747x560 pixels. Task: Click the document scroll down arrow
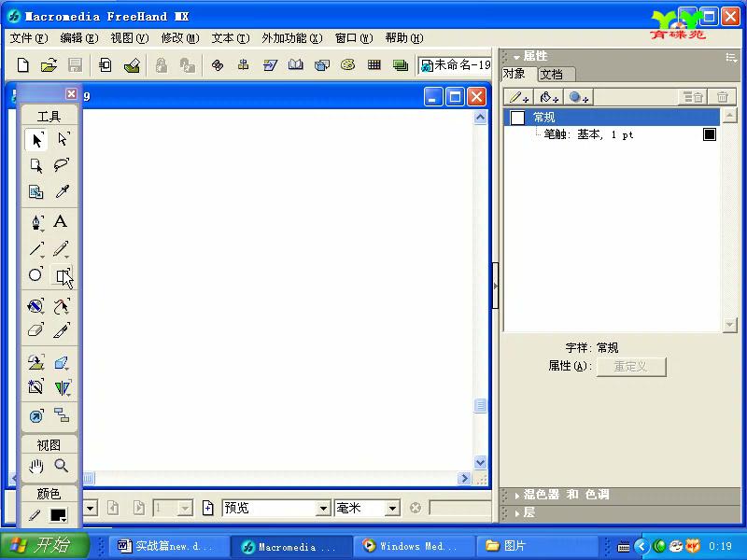click(480, 462)
